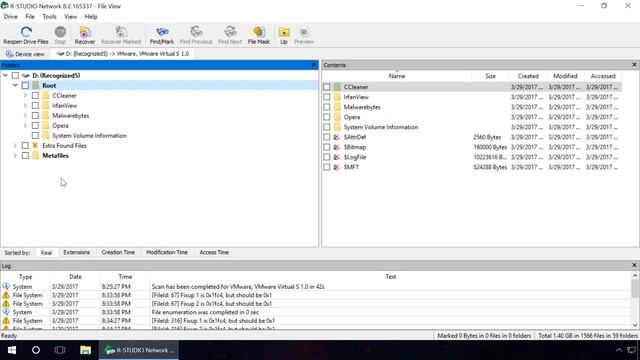This screenshot has height=360, width=640.
Task: Show hidden system tray icons chevron
Action: point(619,350)
